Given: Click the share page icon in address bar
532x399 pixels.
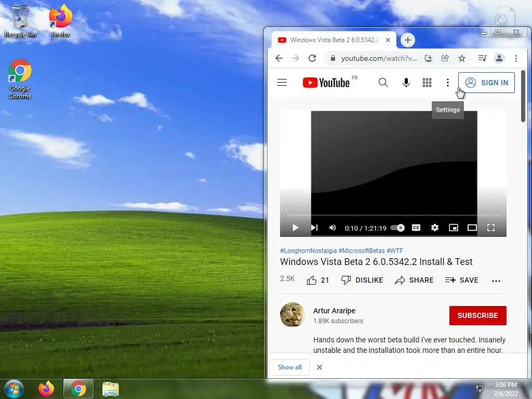Looking at the screenshot, I should click(445, 58).
